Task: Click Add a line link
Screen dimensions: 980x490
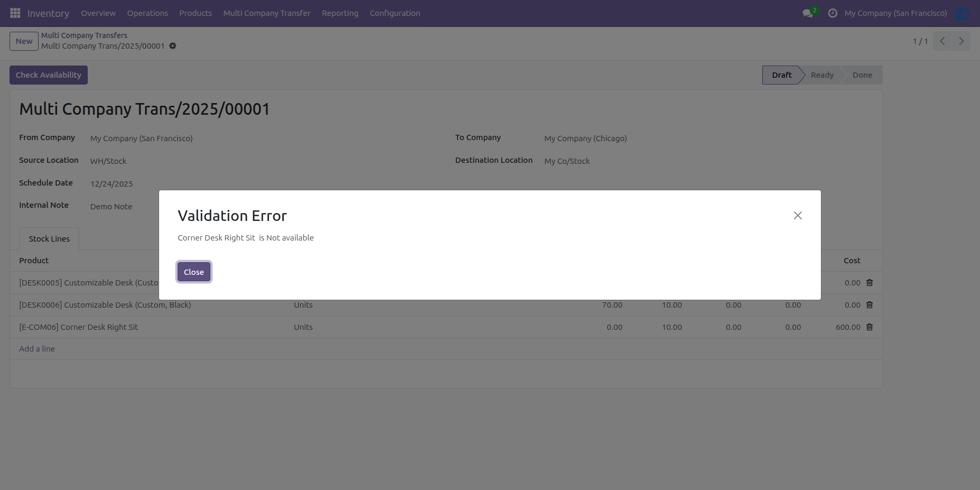Action: 37,349
